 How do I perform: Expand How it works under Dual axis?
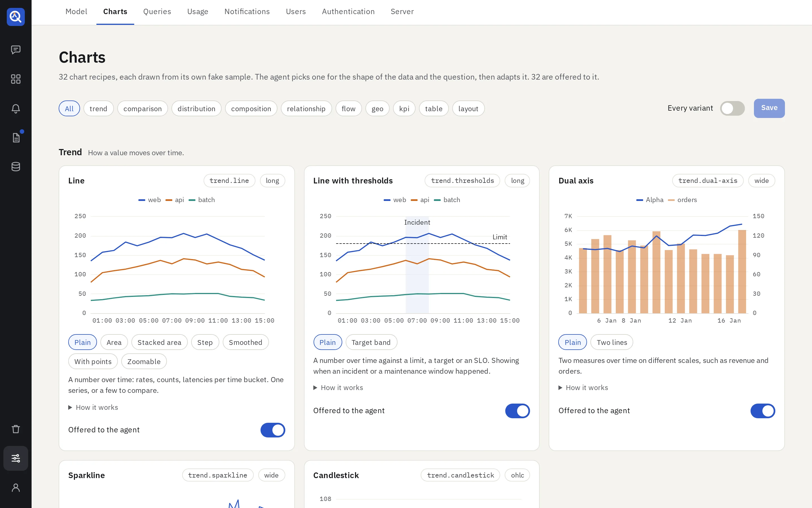pos(583,388)
